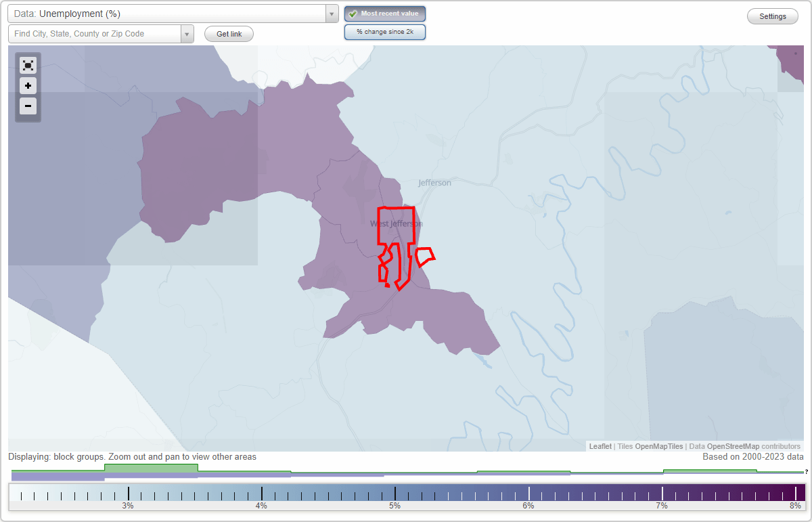This screenshot has width=812, height=522.
Task: Click the Leaflet attribution link
Action: 600,446
